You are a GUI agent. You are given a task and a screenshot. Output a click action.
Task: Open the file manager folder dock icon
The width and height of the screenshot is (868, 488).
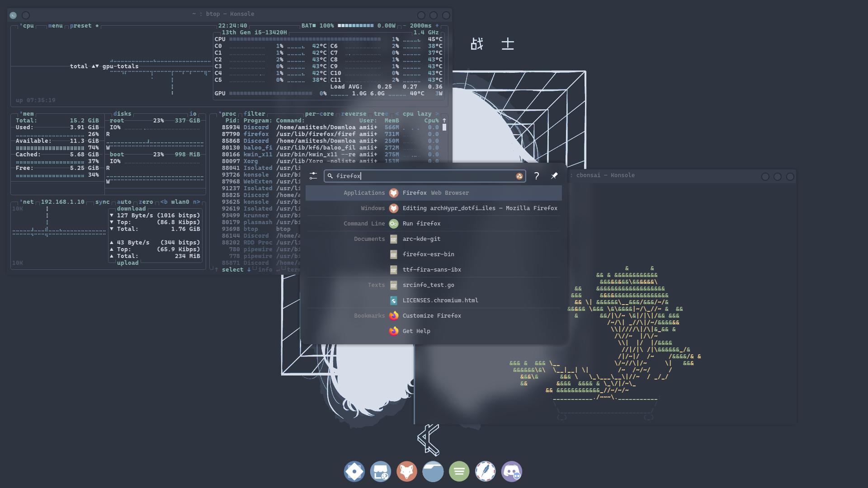433,472
